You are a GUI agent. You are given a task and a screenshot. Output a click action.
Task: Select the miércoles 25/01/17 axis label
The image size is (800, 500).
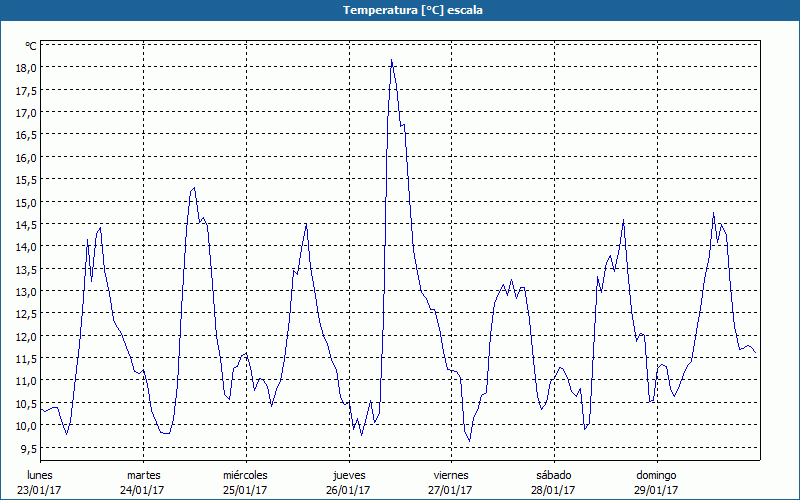pos(245,482)
